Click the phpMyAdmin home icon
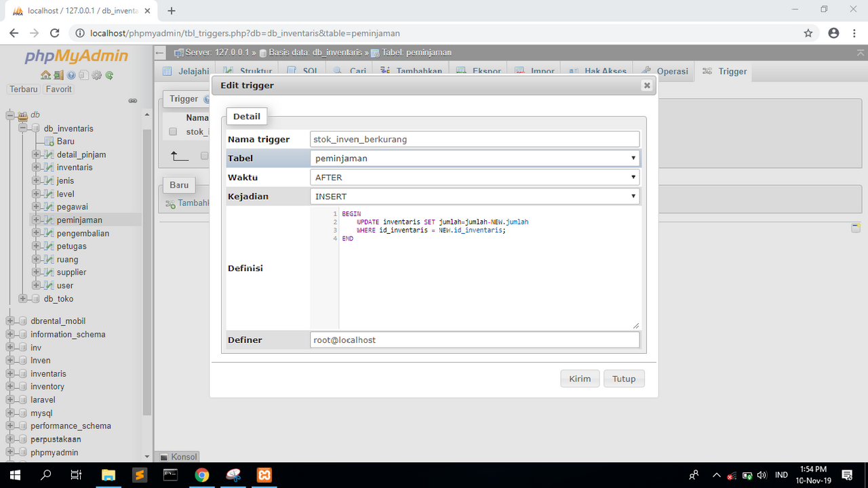 click(45, 75)
